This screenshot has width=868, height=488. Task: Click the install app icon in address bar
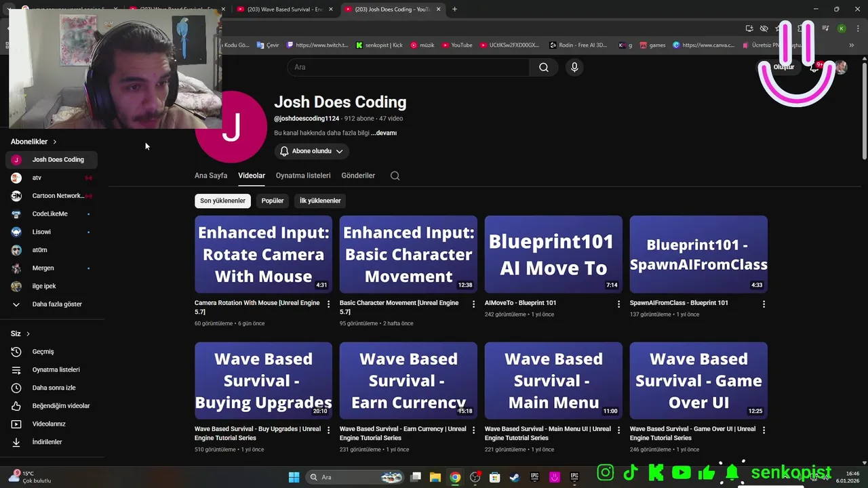[749, 28]
